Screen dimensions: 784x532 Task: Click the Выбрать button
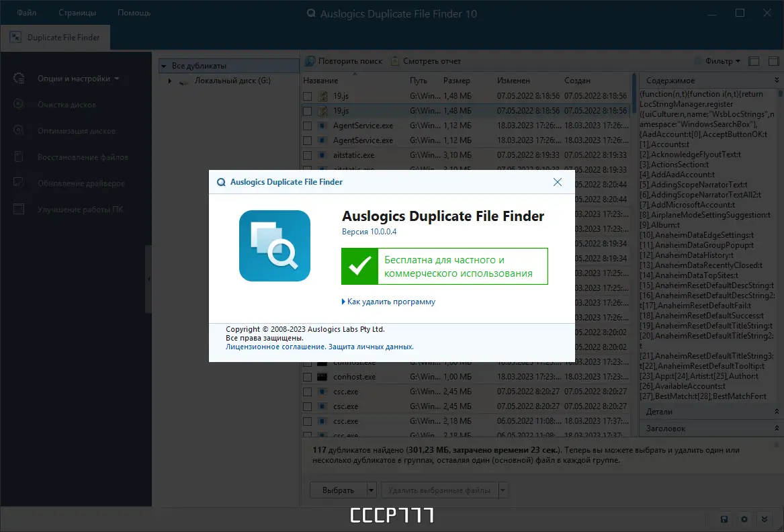coord(338,490)
